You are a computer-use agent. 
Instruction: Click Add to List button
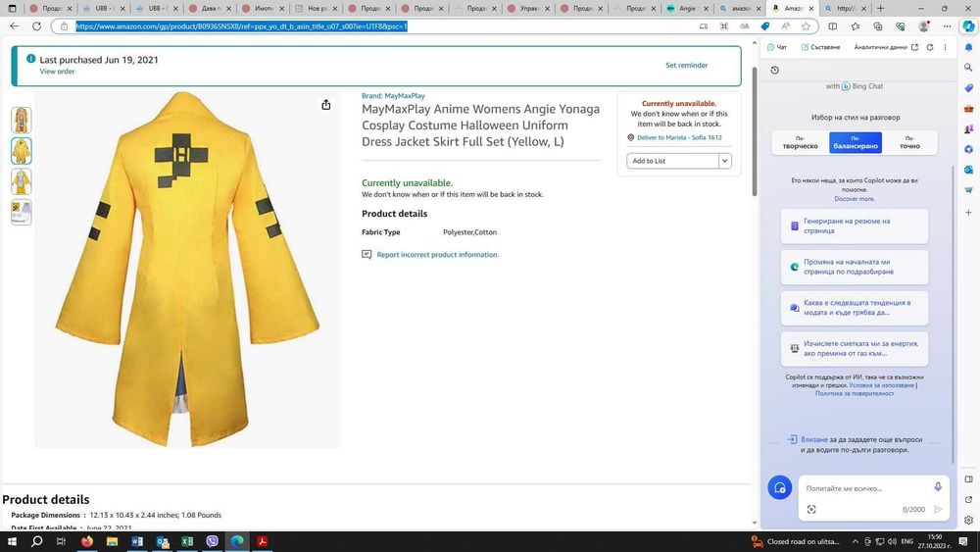[672, 161]
